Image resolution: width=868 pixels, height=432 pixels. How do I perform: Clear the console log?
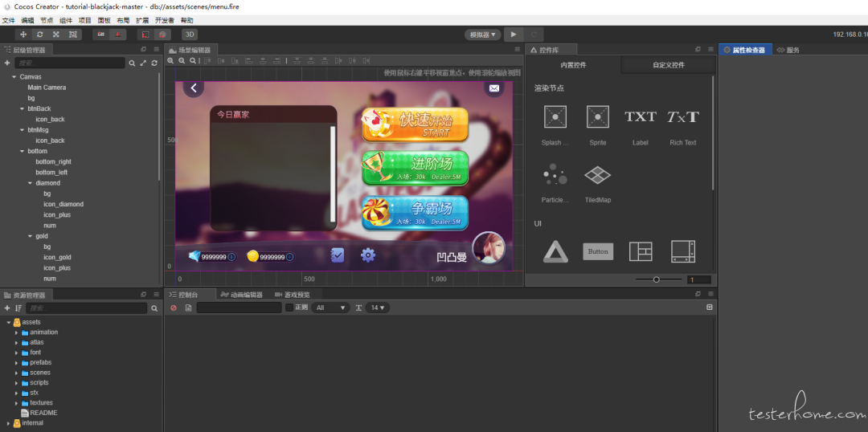pos(174,308)
